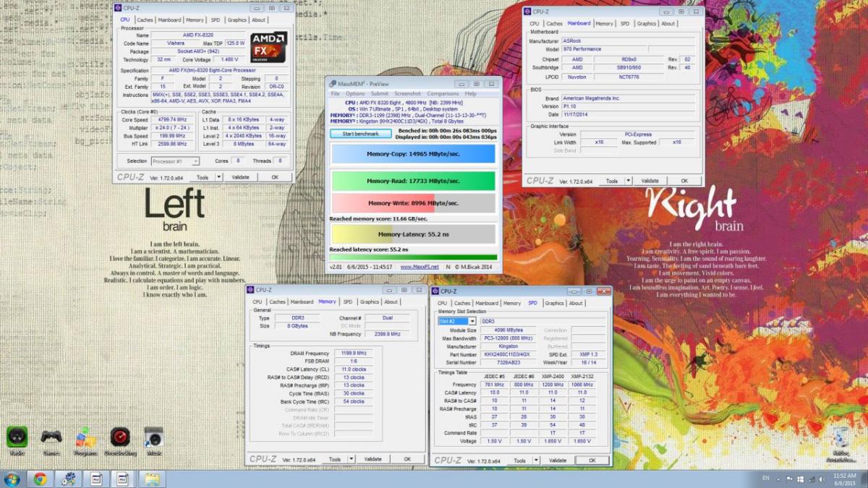The image size is (868, 488).
Task: Click Validate in the CPU-Z Memory window
Action: [373, 459]
